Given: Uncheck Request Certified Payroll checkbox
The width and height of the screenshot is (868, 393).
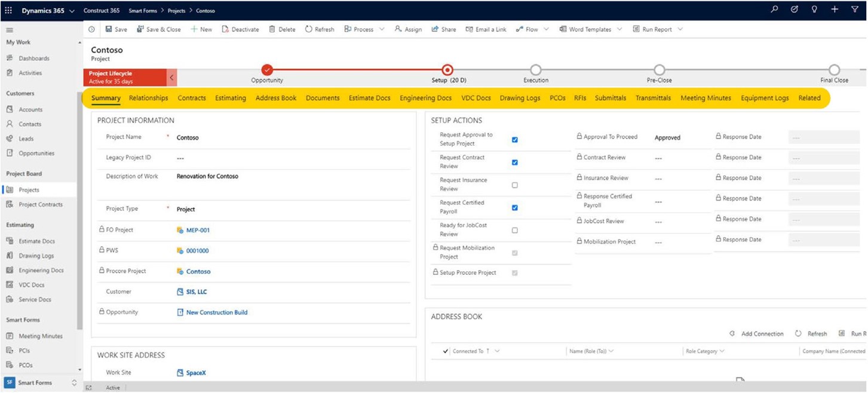Looking at the screenshot, I should 515,208.
